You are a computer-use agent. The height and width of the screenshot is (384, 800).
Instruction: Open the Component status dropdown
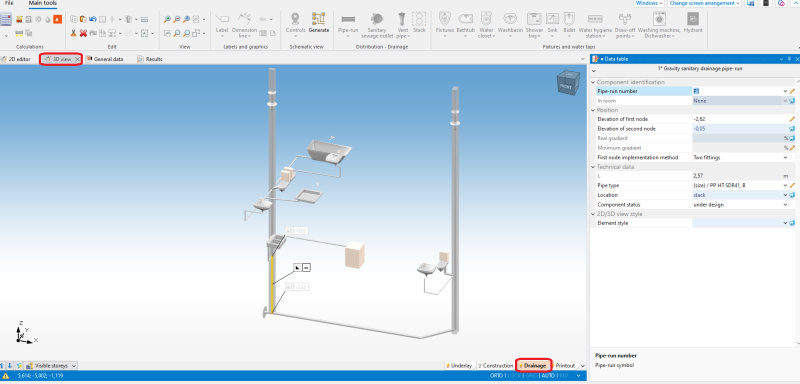(x=786, y=204)
